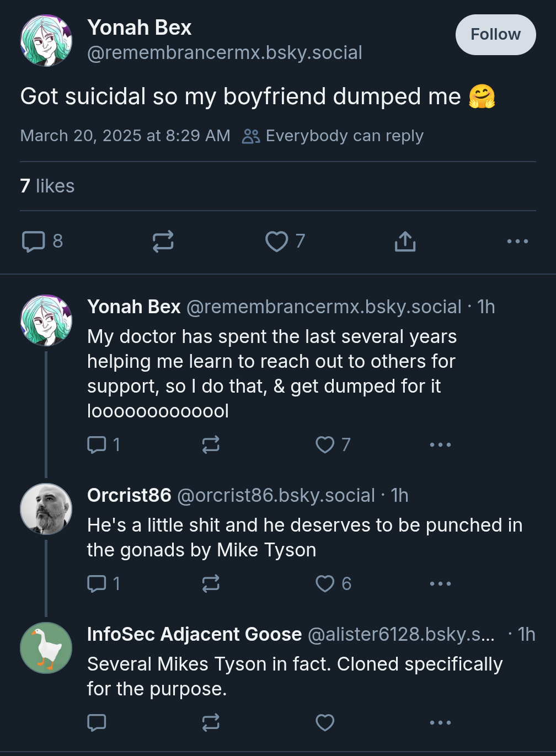Share the main post via share icon
The width and height of the screenshot is (556, 756).
405,242
